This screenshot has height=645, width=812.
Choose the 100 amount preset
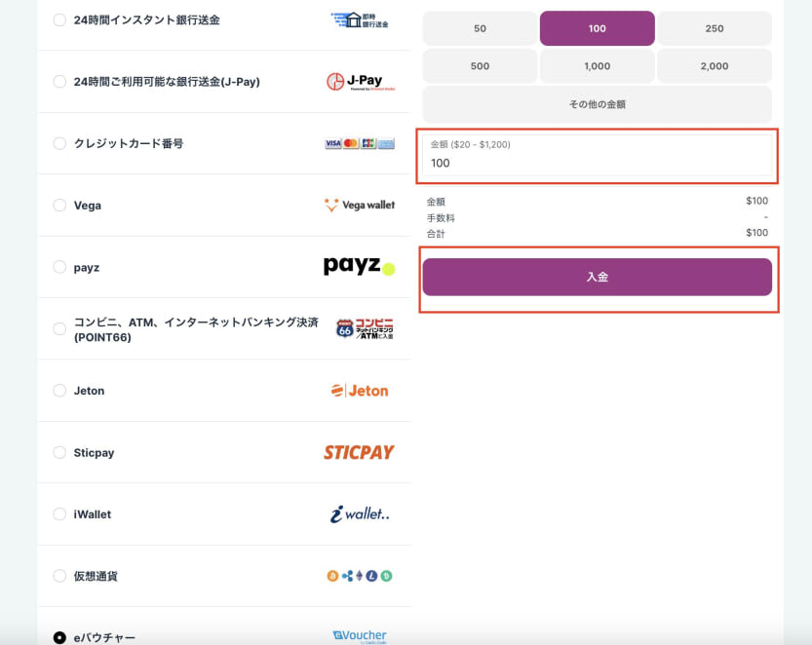pyautogui.click(x=598, y=28)
